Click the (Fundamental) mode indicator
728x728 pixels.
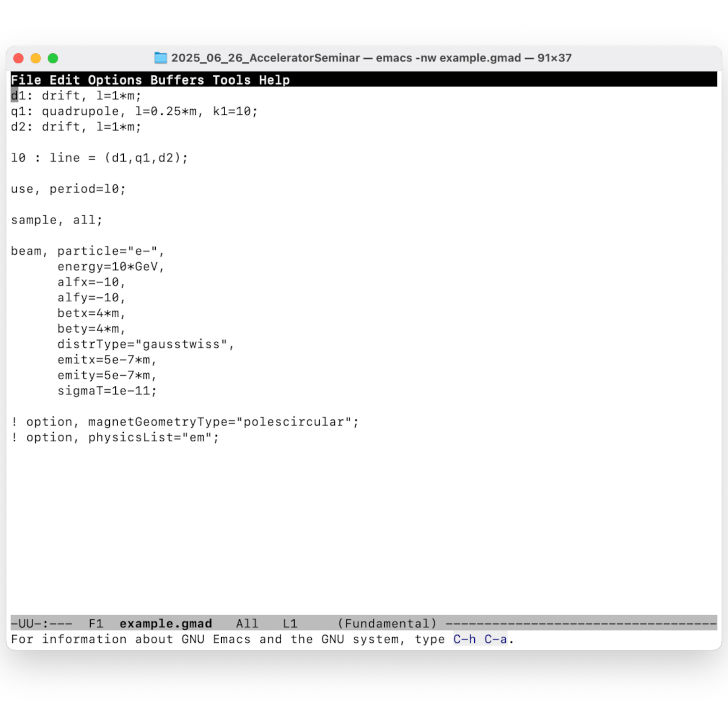coord(387,623)
